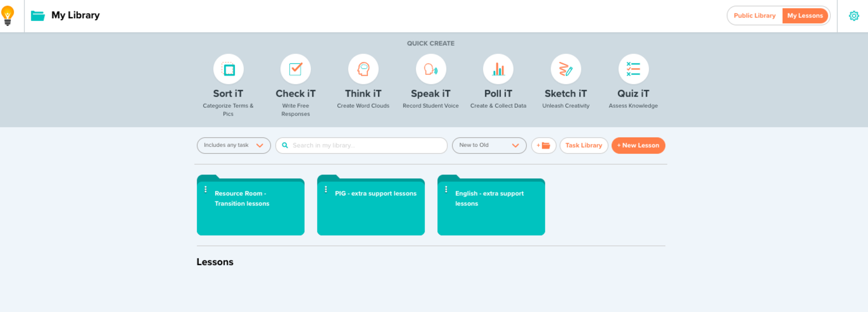Image resolution: width=868 pixels, height=312 pixels.
Task: Click the Task Library button
Action: tap(584, 145)
